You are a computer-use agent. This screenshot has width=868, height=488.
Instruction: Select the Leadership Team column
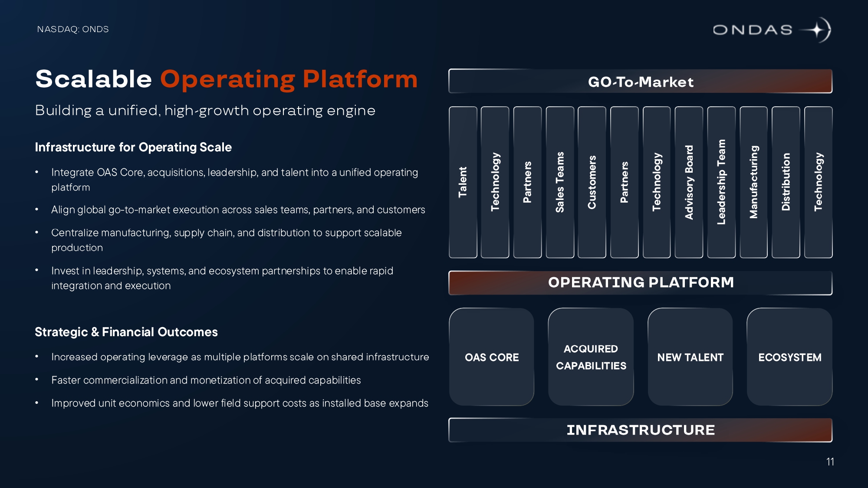[x=721, y=182]
